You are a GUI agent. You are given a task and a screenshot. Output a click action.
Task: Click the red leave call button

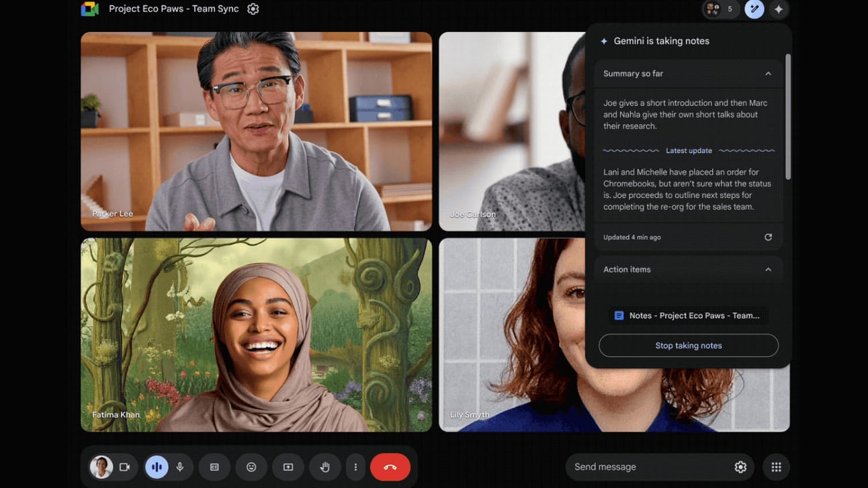click(x=390, y=467)
